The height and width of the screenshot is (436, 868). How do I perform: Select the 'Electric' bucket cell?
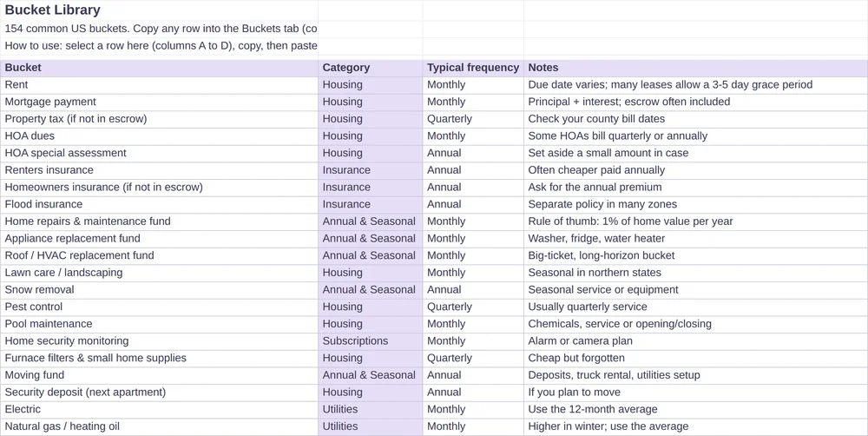click(159, 409)
